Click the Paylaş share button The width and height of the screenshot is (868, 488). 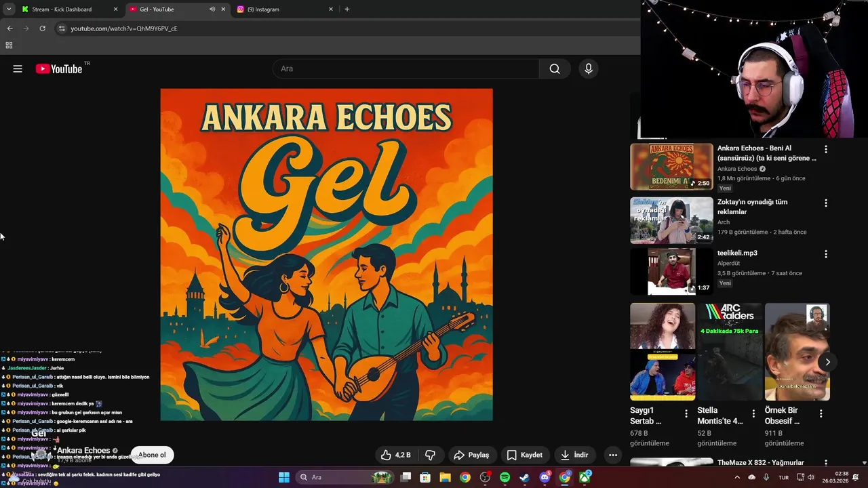[x=471, y=455]
